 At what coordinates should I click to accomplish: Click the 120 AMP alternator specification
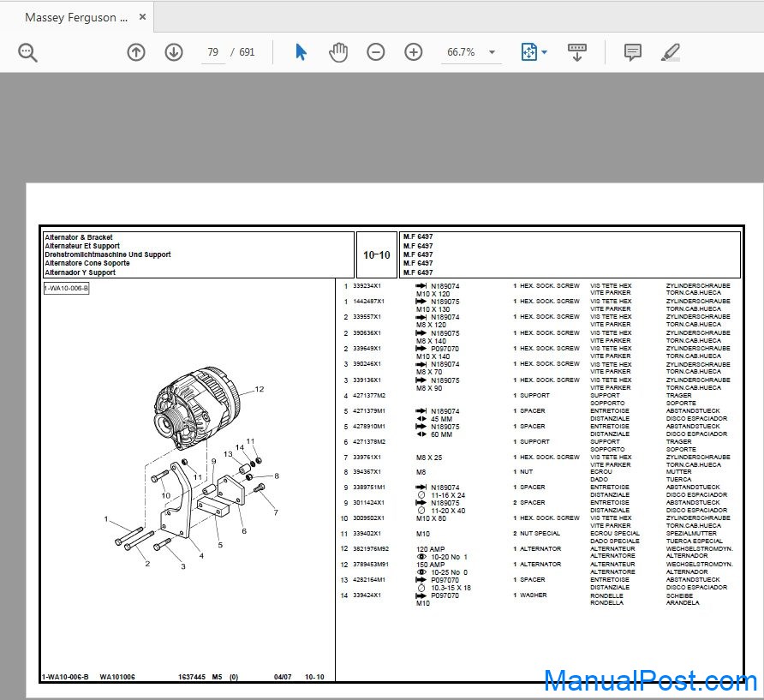click(430, 549)
